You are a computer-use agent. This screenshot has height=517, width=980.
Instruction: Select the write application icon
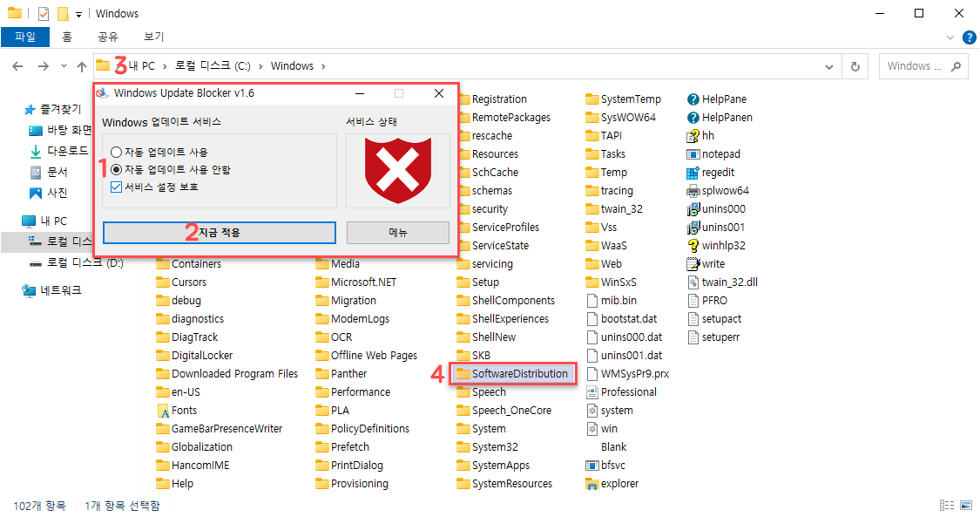click(693, 264)
